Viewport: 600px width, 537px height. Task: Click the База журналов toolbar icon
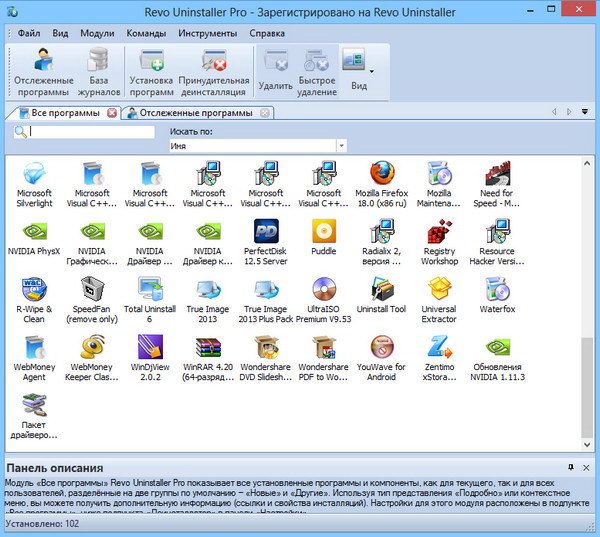click(x=99, y=72)
